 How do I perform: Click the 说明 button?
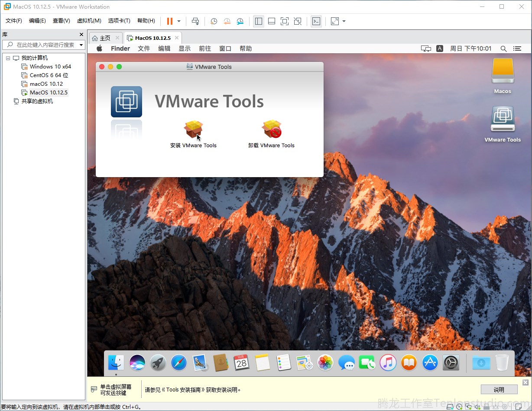499,389
